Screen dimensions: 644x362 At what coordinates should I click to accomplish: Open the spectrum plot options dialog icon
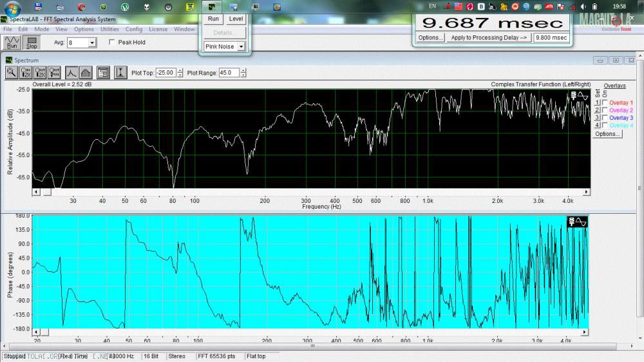click(x=103, y=73)
